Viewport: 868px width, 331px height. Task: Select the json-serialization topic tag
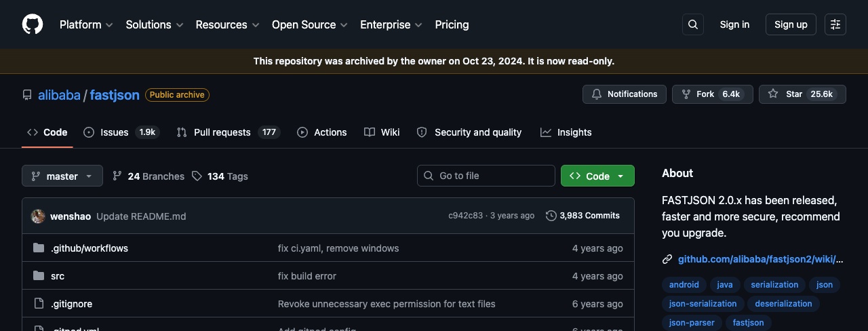point(703,304)
